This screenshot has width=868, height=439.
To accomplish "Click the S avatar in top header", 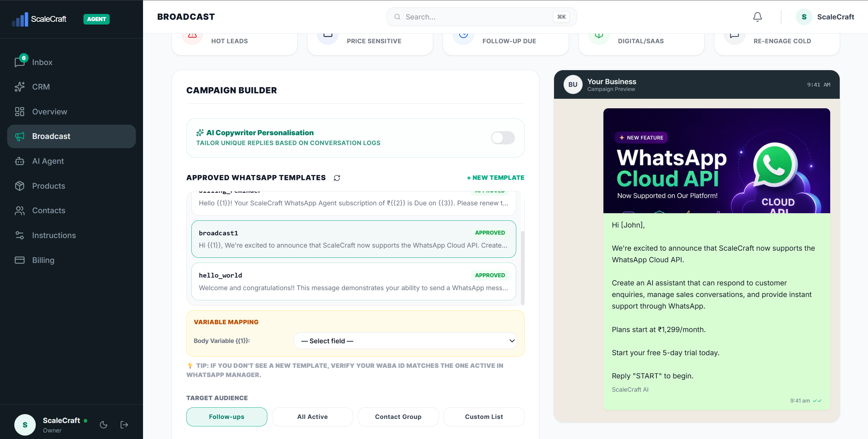I will (x=804, y=17).
